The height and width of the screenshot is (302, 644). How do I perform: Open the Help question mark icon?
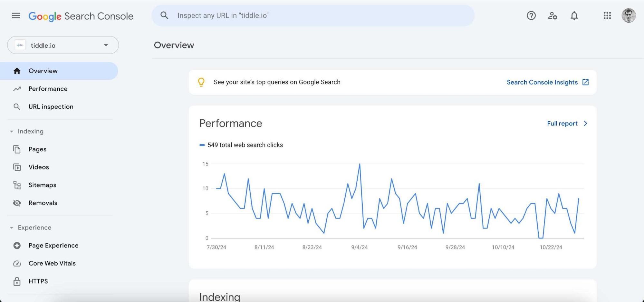531,15
